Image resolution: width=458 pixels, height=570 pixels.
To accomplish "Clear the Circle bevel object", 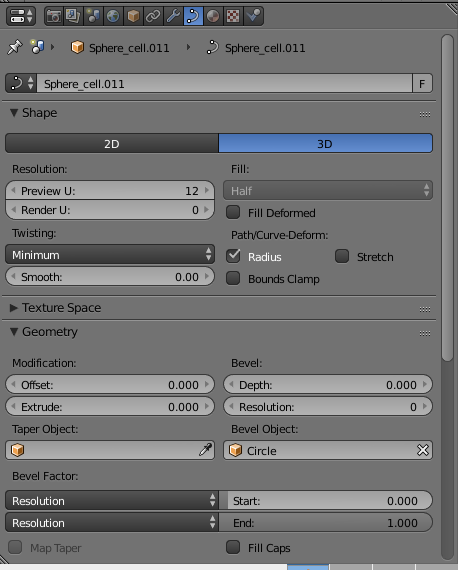I will point(423,450).
